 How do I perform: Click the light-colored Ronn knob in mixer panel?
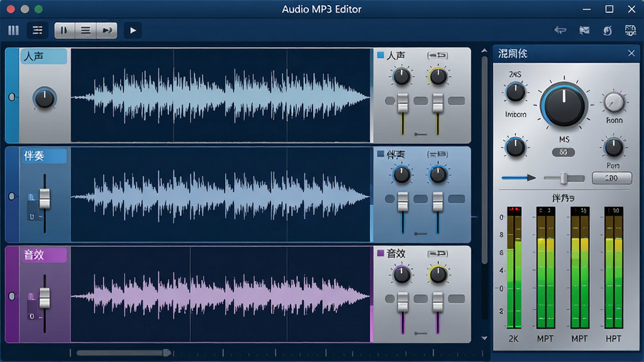614,102
